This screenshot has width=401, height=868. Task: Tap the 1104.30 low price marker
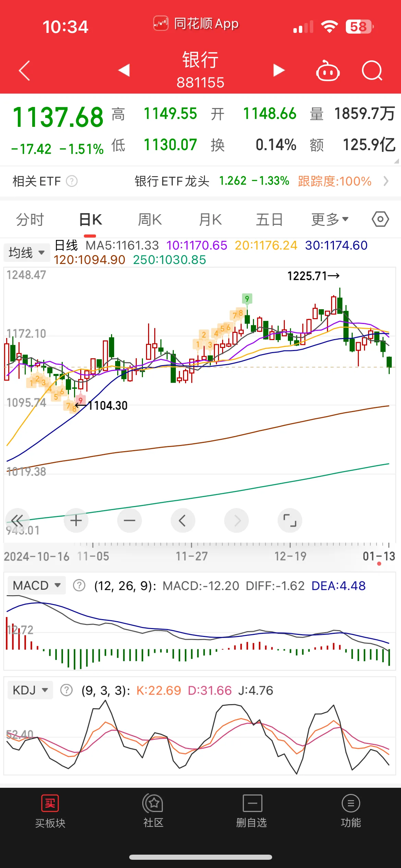coord(101,406)
